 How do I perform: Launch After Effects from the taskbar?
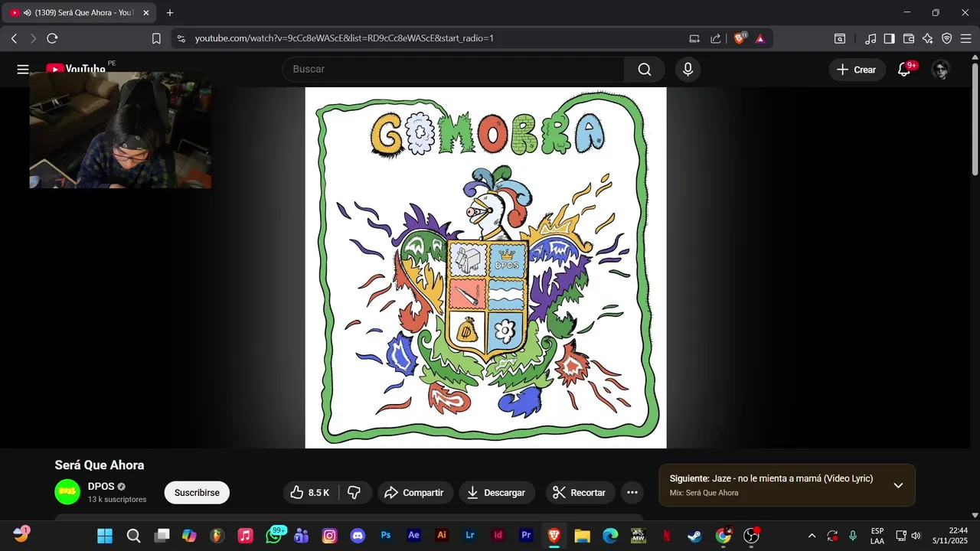tap(414, 536)
